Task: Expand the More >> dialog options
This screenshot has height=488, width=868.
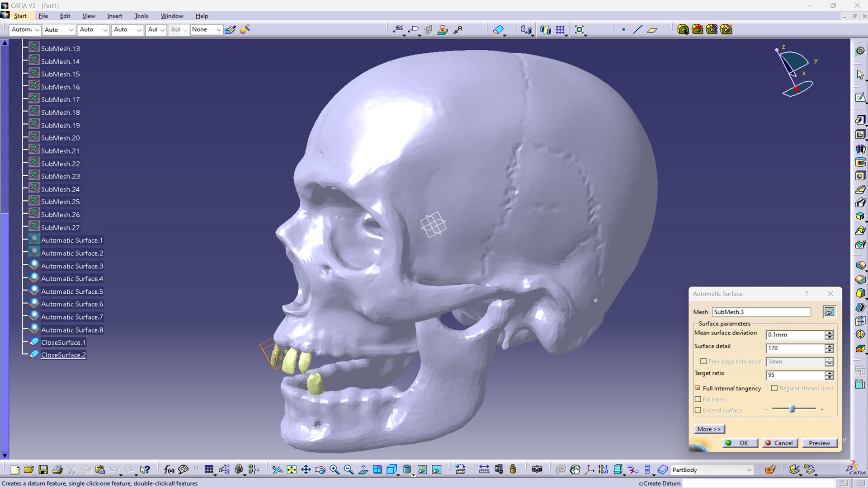Action: pyautogui.click(x=709, y=429)
